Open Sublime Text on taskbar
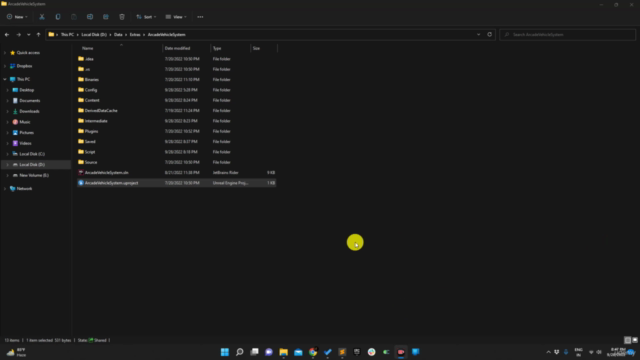This screenshot has height=360, width=640. [x=342, y=352]
